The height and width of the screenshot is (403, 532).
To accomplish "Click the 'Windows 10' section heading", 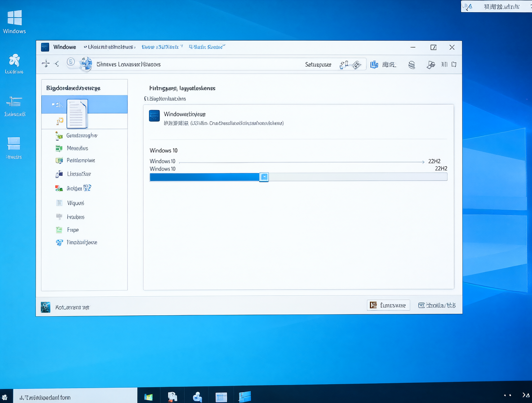I will (164, 150).
